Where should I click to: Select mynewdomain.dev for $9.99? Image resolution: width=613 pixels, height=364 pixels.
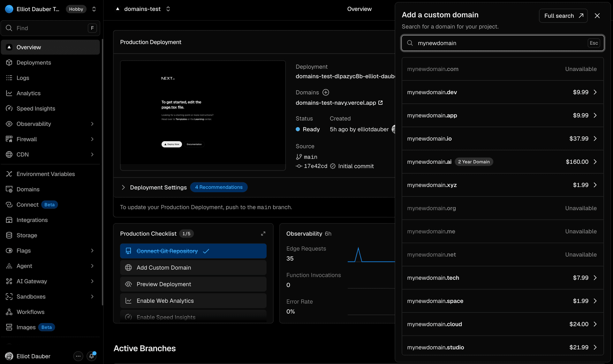(503, 92)
